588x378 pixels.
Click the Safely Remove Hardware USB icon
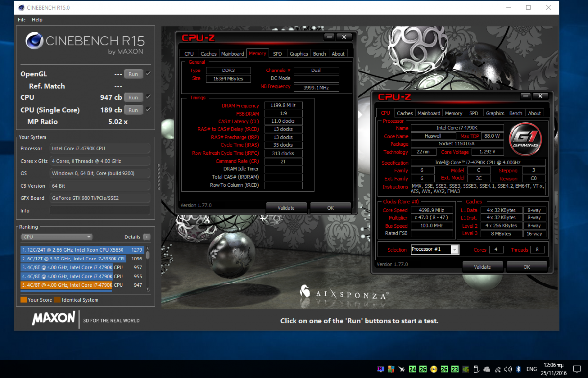click(x=476, y=369)
